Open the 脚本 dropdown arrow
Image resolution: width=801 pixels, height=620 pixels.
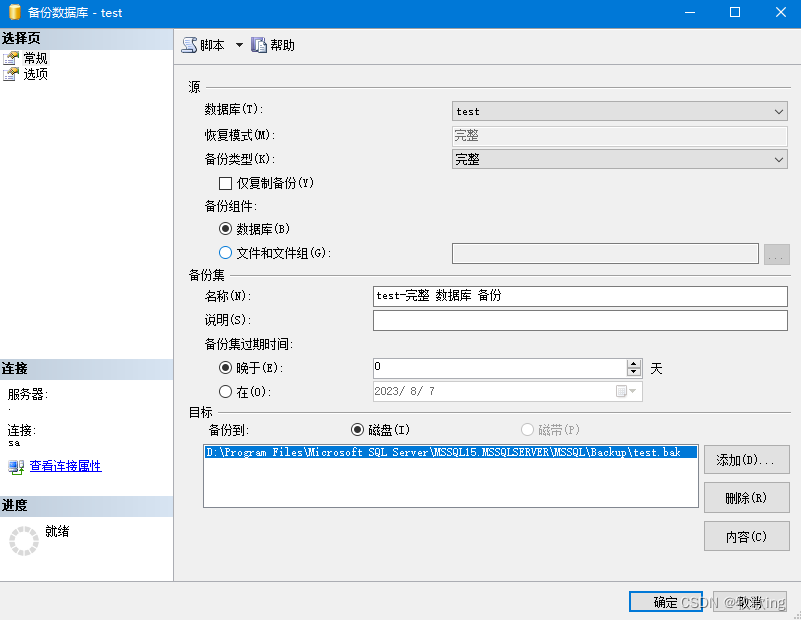[239, 45]
